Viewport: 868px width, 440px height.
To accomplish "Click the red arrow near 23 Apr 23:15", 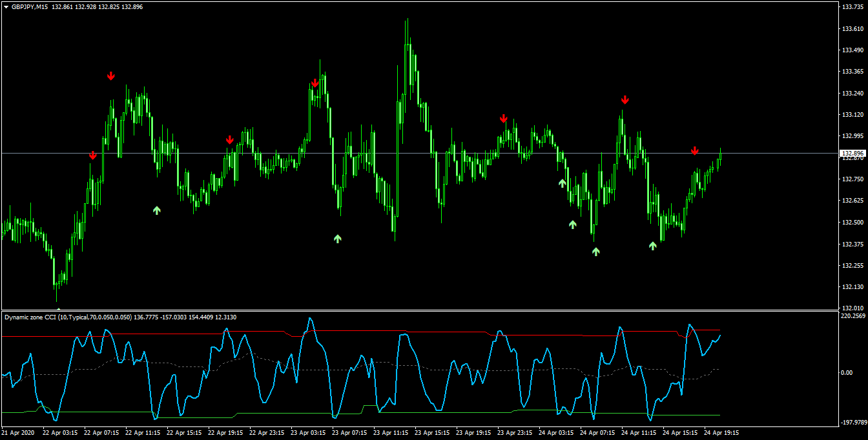I will point(504,119).
